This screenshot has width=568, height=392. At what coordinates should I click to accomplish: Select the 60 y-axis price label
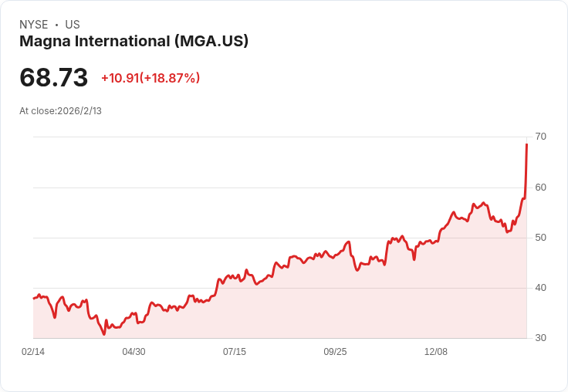pos(540,188)
